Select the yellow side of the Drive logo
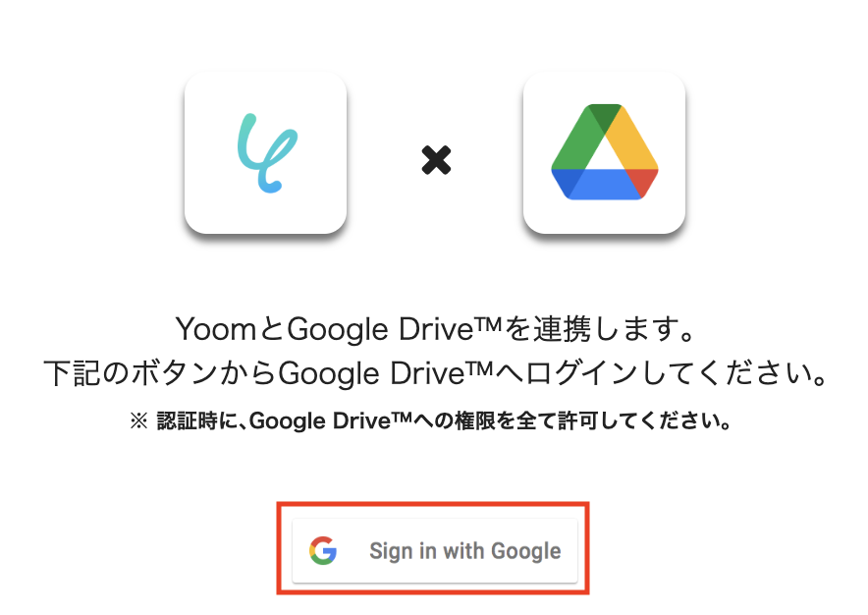The image size is (868, 615). tap(634, 139)
